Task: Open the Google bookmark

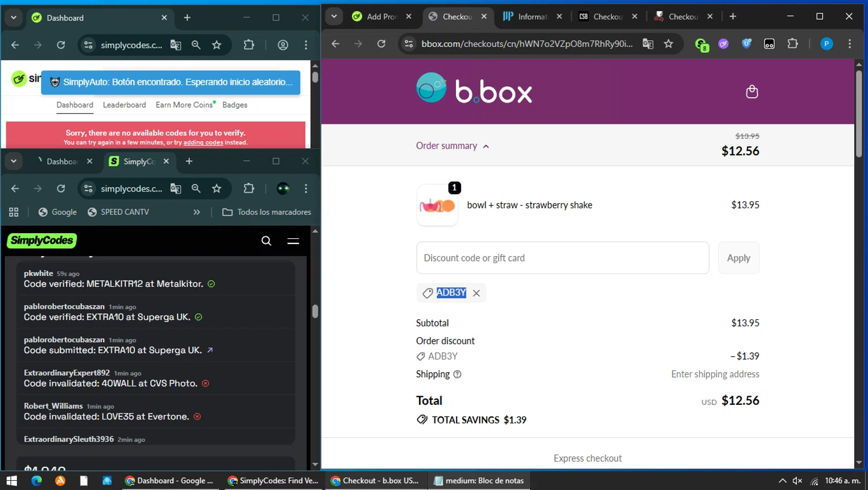Action: [x=57, y=212]
